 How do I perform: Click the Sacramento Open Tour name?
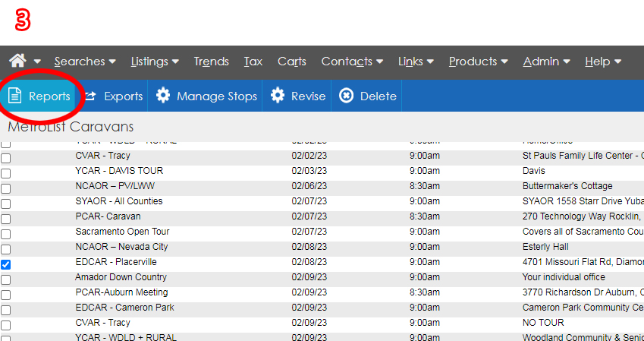point(122,232)
